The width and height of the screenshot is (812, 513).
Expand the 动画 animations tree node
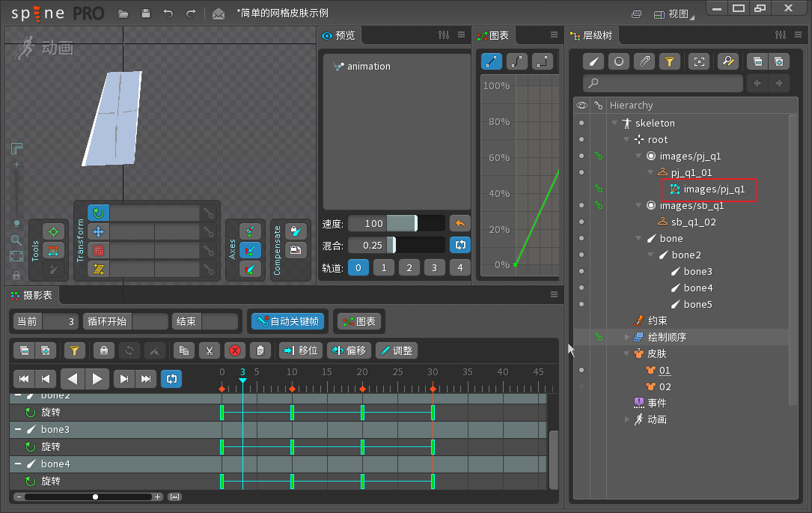click(626, 419)
